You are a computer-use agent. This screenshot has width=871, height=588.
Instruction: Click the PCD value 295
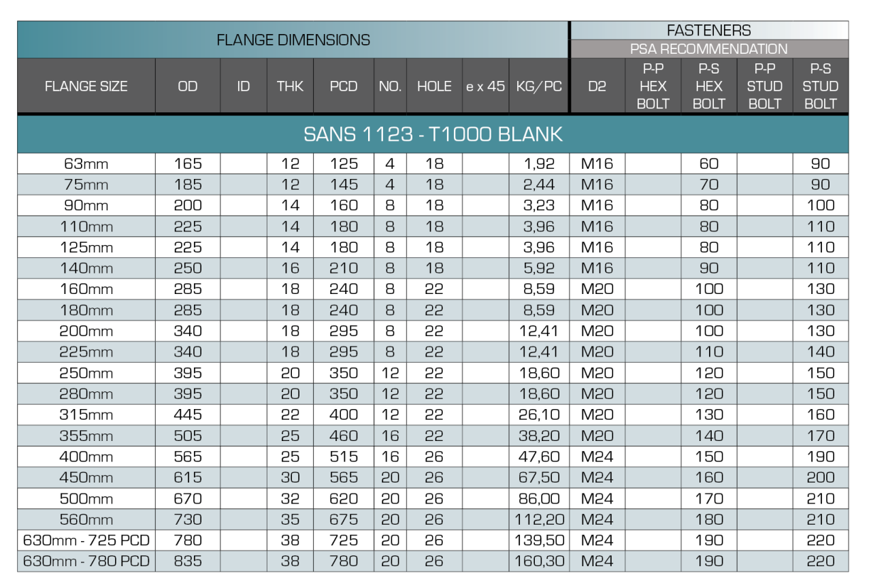pos(344,352)
